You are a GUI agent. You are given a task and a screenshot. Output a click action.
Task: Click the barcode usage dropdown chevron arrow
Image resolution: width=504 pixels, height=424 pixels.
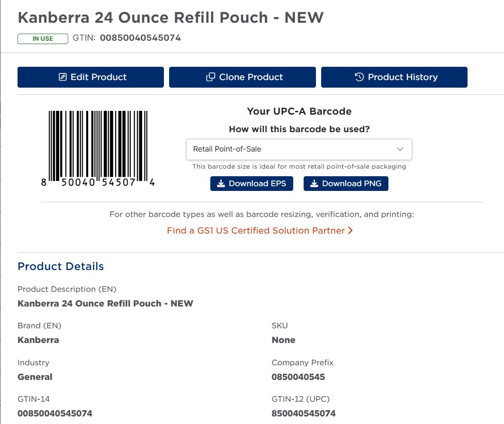click(400, 149)
